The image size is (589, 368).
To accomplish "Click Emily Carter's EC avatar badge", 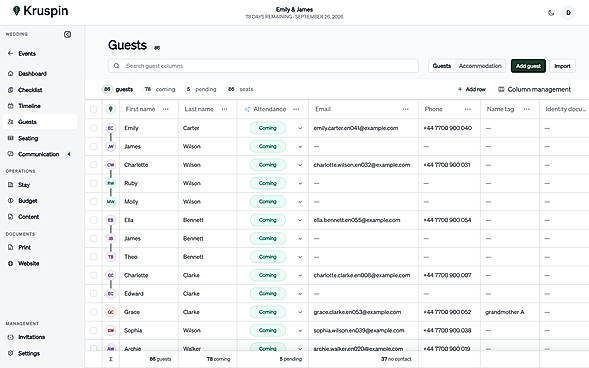I will click(x=110, y=128).
